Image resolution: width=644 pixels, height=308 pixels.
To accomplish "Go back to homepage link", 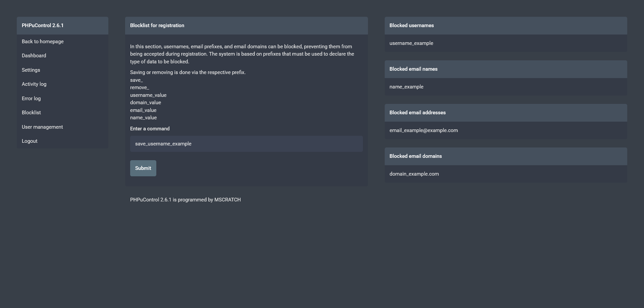I will [43, 42].
